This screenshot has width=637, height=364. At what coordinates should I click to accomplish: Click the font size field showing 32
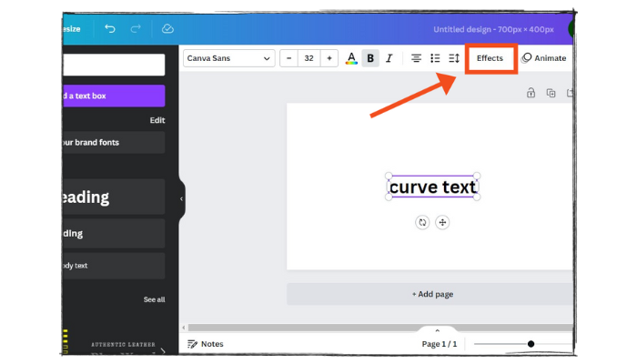click(308, 58)
